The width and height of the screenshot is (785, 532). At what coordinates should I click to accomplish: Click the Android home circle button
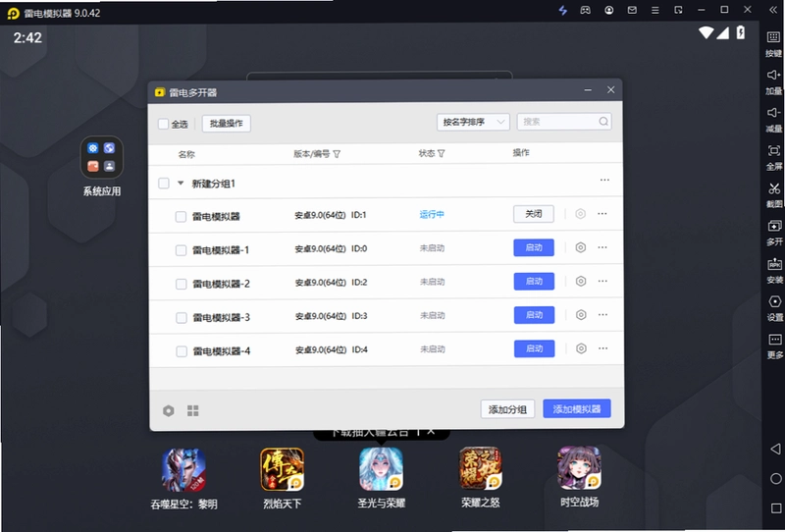[x=775, y=478]
